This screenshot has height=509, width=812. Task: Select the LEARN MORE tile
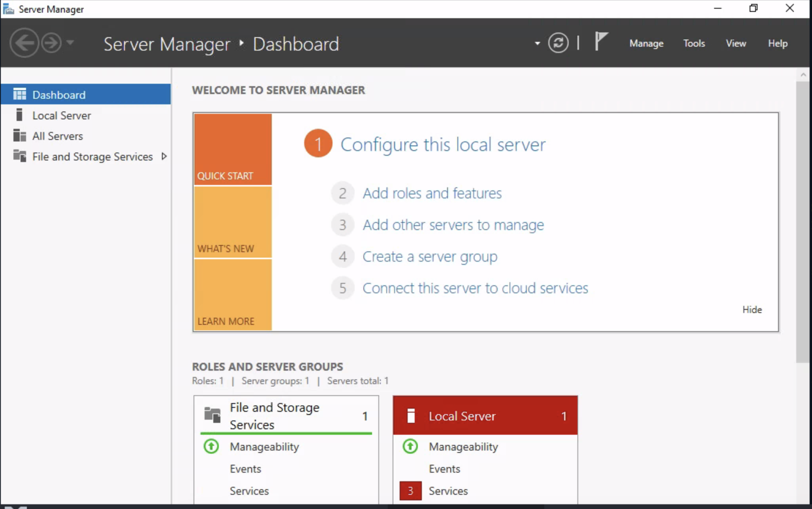click(233, 295)
